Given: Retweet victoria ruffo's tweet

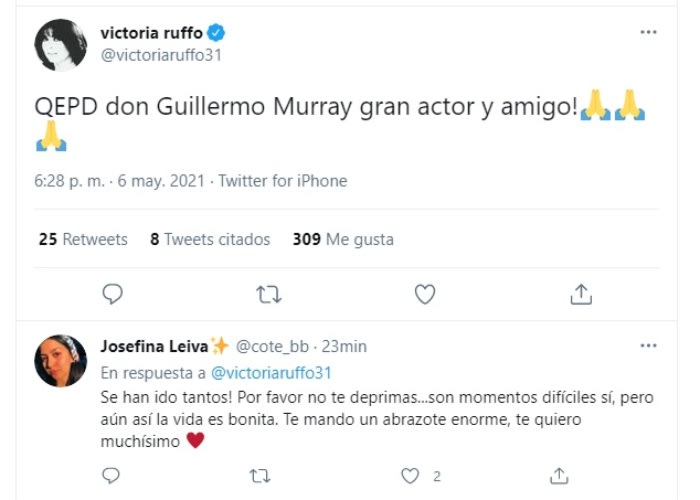Looking at the screenshot, I should (268, 293).
